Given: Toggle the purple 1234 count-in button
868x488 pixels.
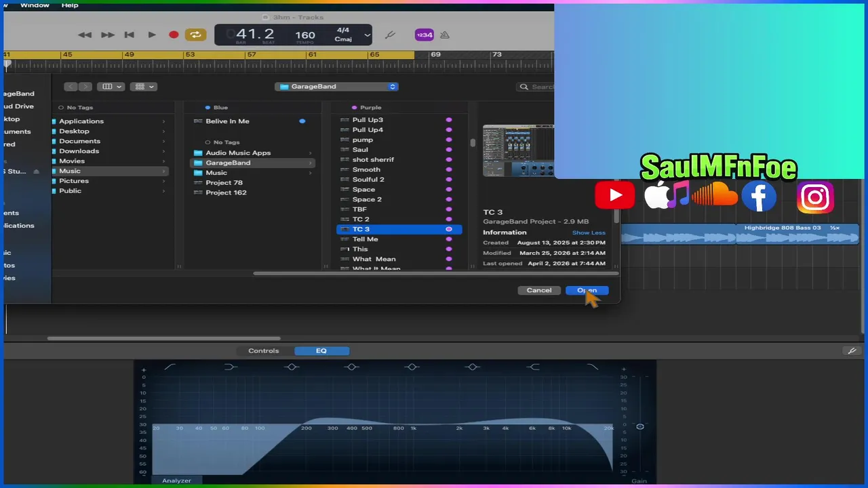Looking at the screenshot, I should click(x=425, y=35).
